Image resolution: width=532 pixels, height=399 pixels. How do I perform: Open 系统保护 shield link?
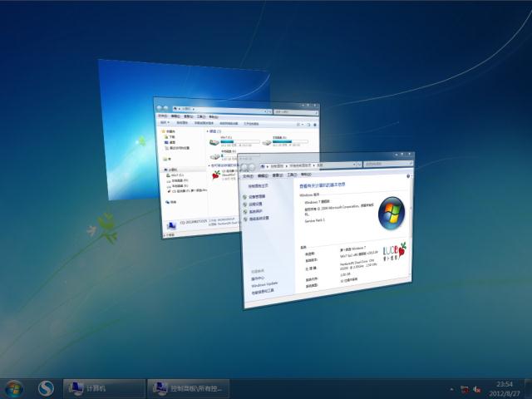click(253, 211)
